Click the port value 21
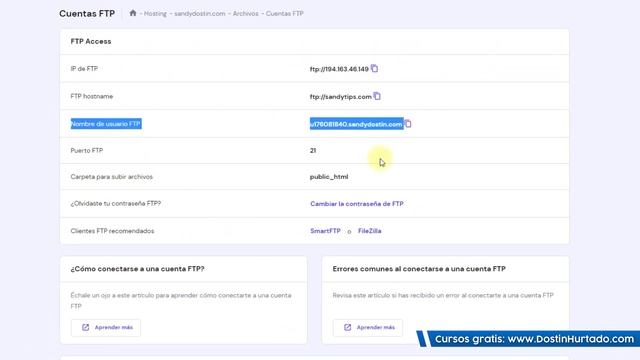 click(313, 150)
